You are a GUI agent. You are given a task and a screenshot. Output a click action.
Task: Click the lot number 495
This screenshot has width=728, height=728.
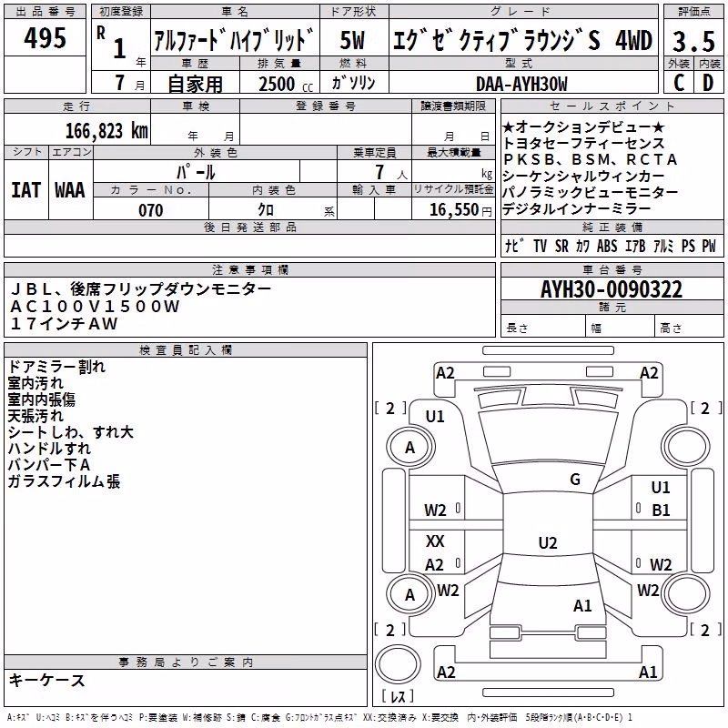point(45,38)
